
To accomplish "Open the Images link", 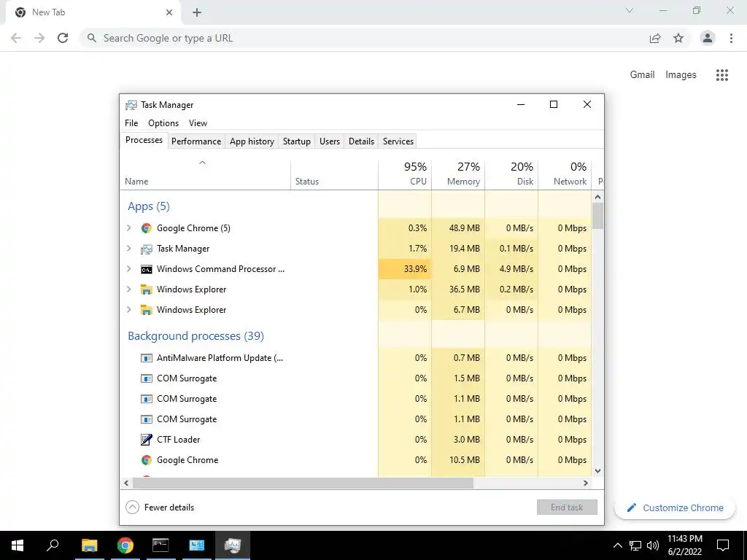I will [x=681, y=75].
